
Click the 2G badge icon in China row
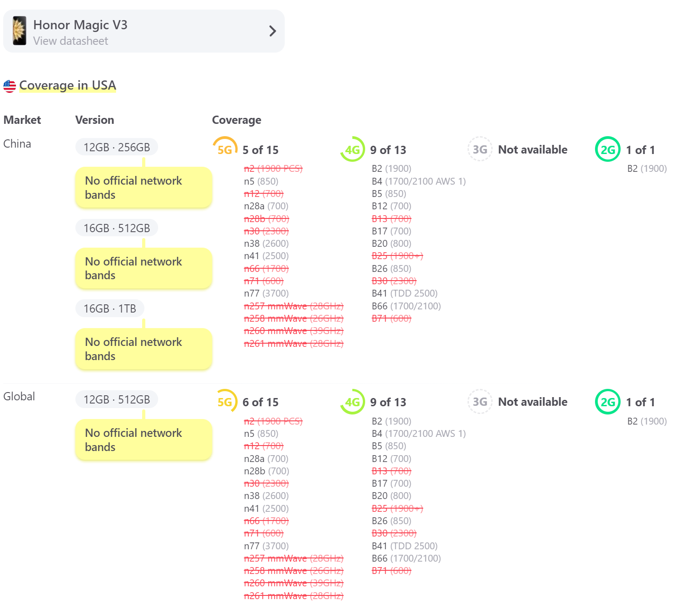[607, 149]
